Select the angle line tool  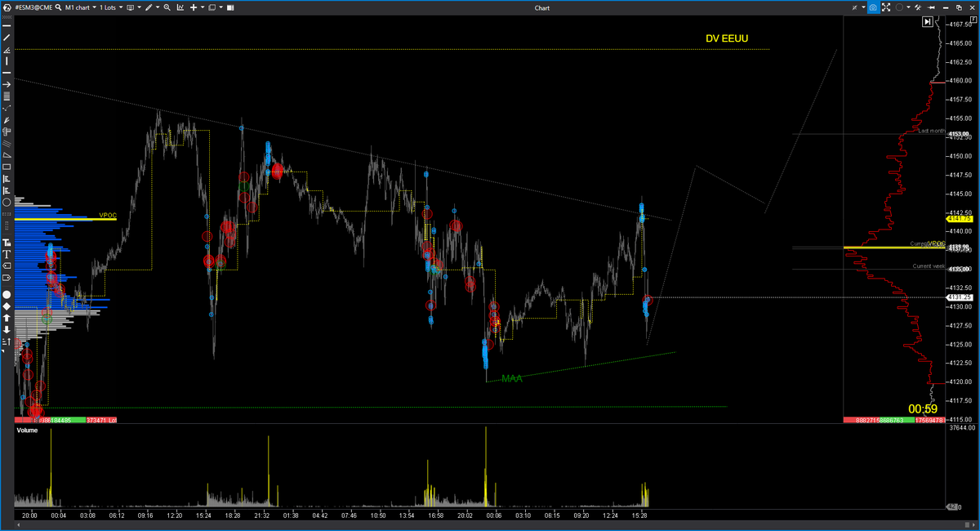(x=7, y=50)
